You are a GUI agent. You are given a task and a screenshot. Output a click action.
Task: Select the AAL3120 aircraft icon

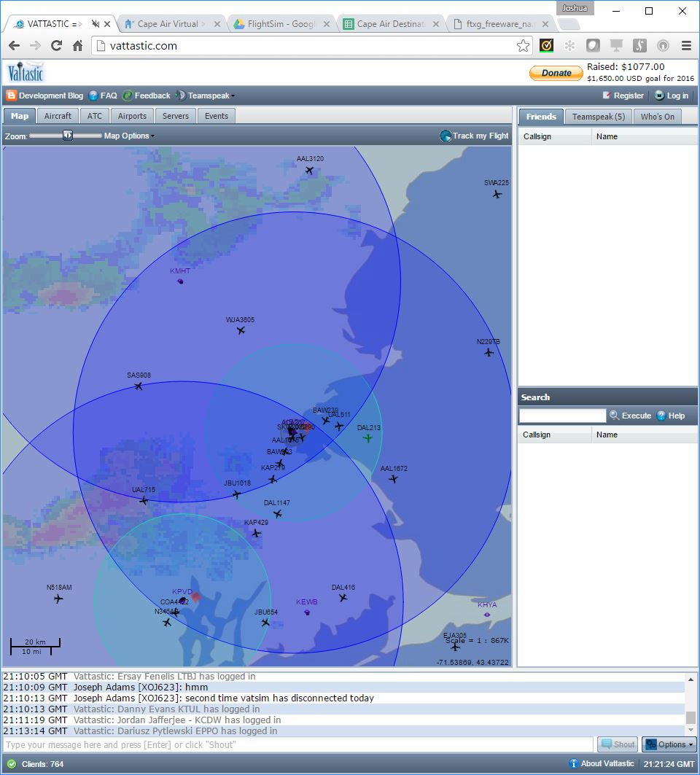(x=309, y=171)
